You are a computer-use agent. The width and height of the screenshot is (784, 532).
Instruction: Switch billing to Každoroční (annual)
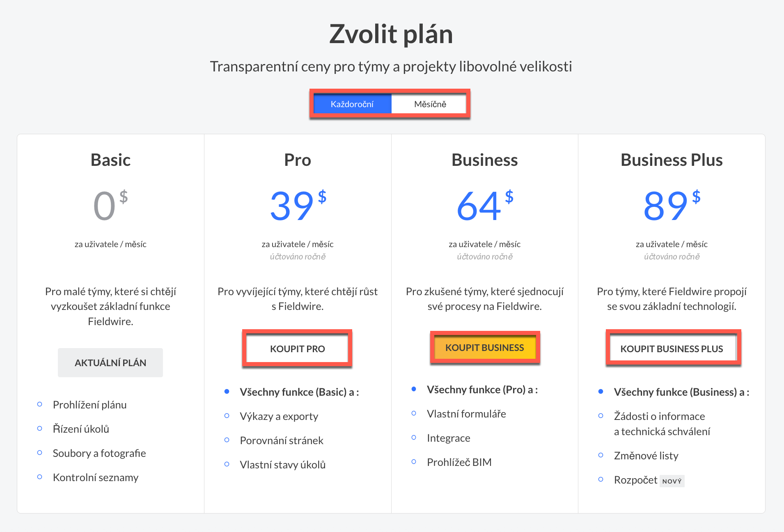352,104
